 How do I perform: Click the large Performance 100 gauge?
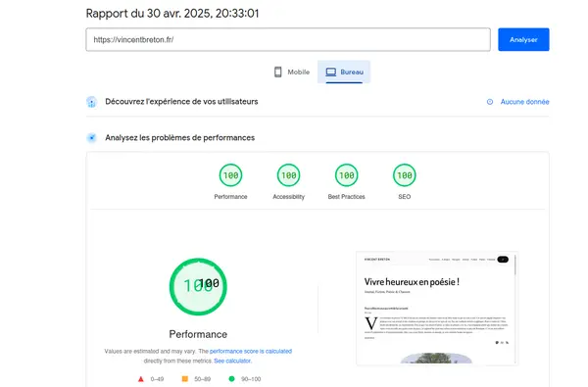click(198, 286)
